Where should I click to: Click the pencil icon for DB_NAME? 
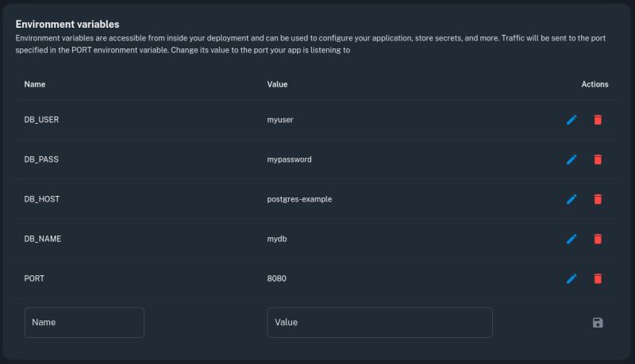click(x=571, y=239)
